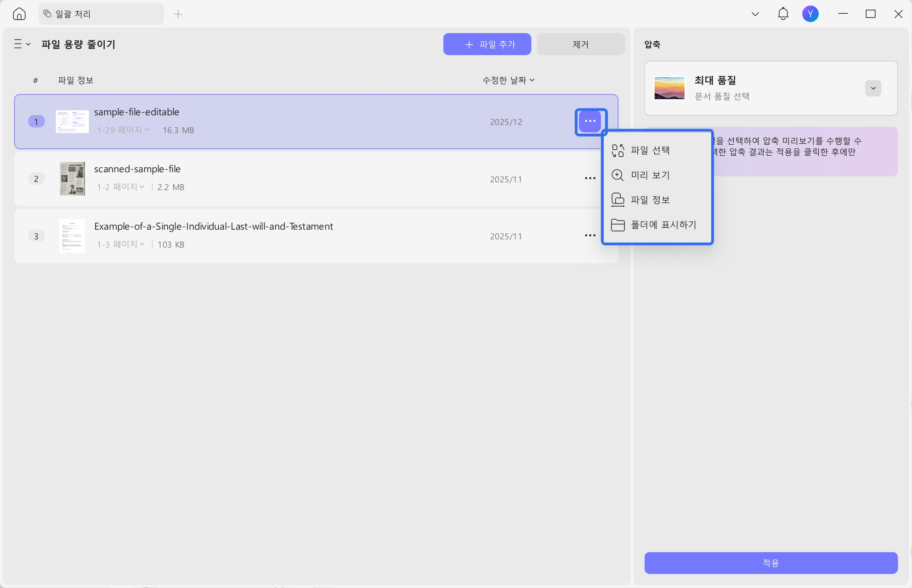Screen dimensions: 912x588
Task: Expand the title bar dropdown chevron
Action: (x=755, y=14)
